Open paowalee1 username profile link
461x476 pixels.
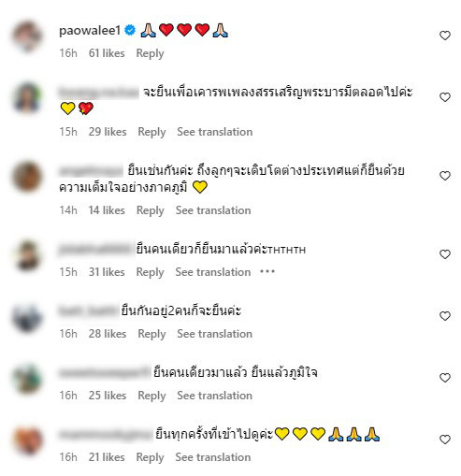[90, 31]
